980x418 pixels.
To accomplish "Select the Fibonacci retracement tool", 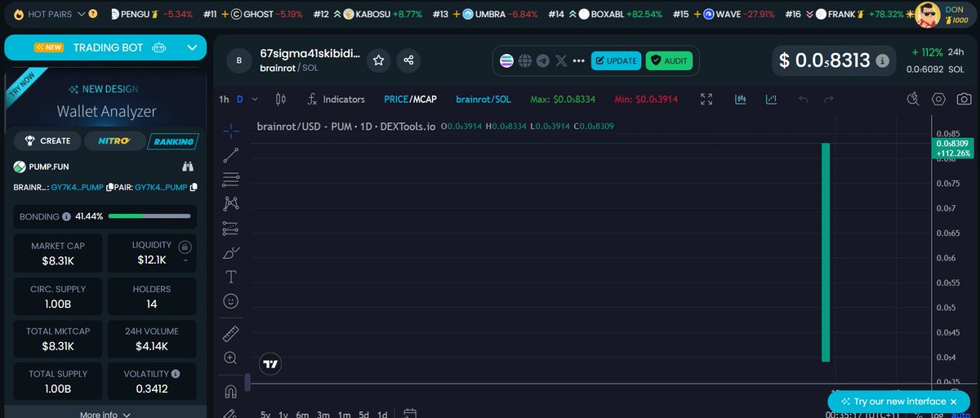I will (231, 179).
